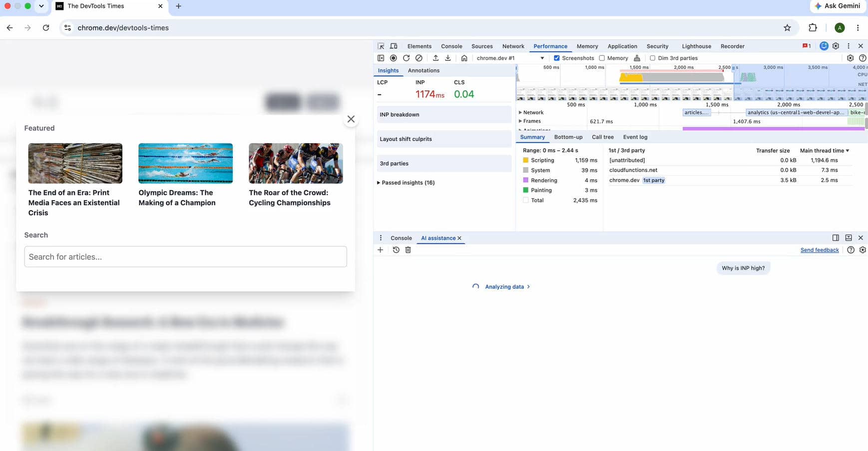Open AI assistance settings gear

point(863,250)
